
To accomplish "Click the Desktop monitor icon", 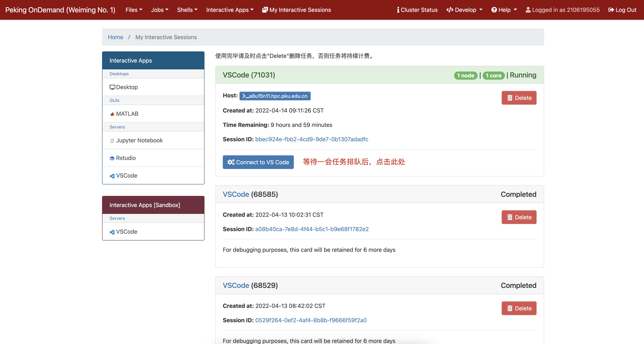I will coord(112,87).
